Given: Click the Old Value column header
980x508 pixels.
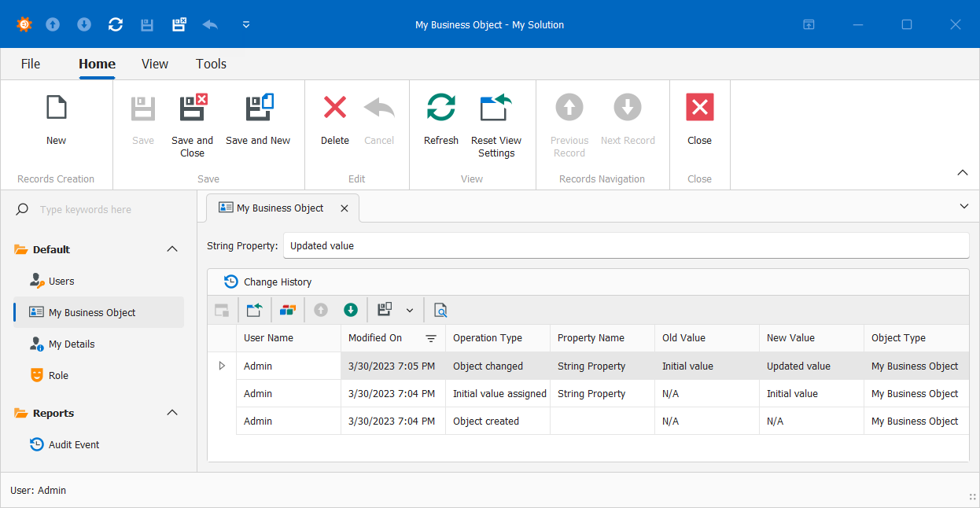Looking at the screenshot, I should tap(707, 338).
